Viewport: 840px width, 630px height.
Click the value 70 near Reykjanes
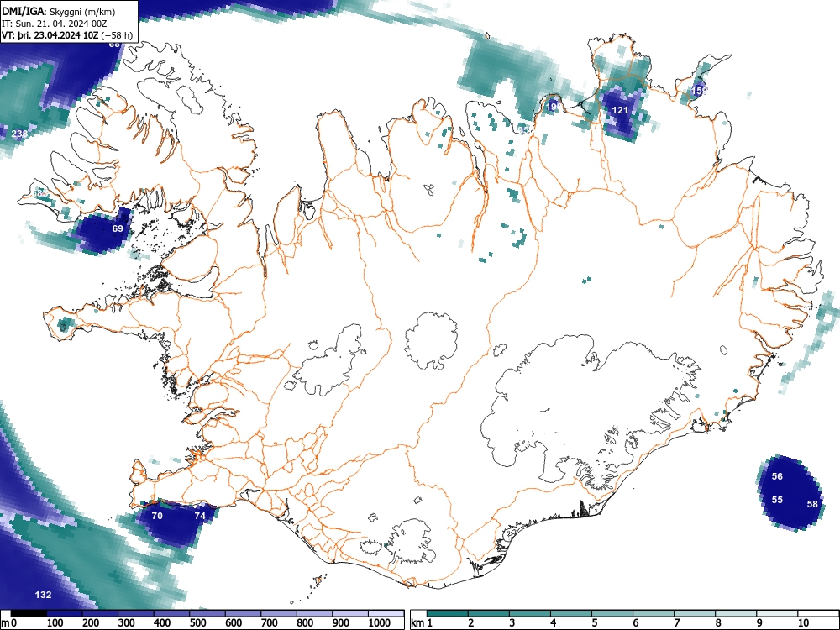(157, 516)
